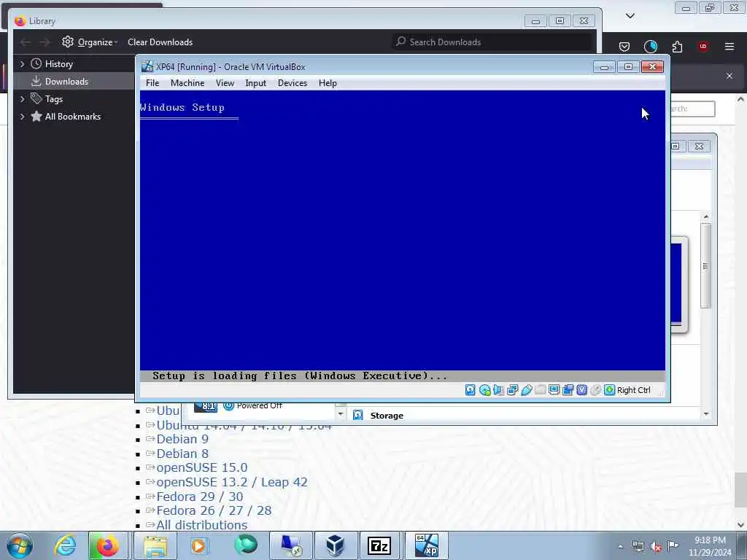Focus the Search Downloads field
This screenshot has width=747, height=560.
[492, 42]
